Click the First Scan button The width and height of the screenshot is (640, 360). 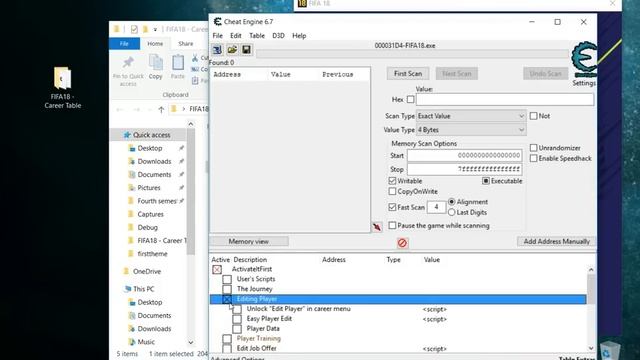(408, 73)
